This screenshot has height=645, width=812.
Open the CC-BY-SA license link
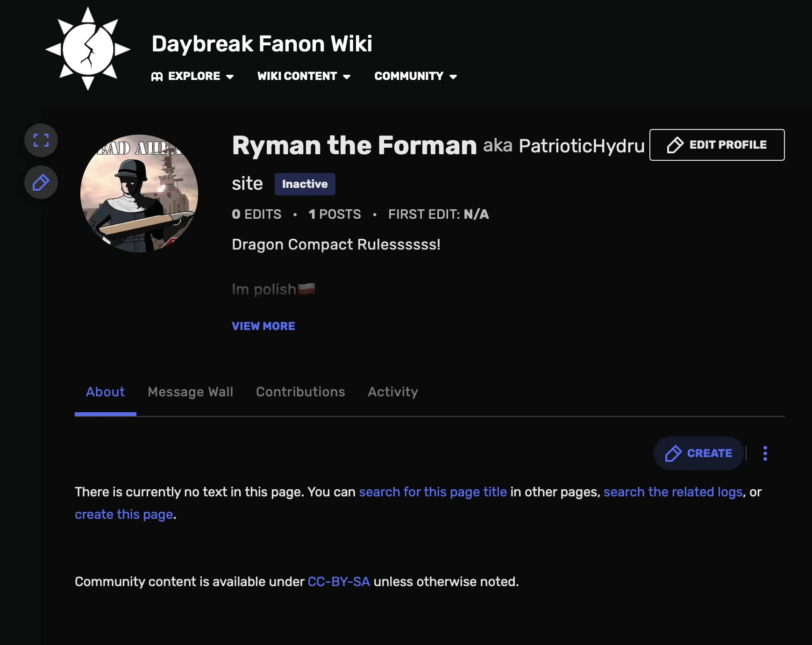[x=339, y=581]
